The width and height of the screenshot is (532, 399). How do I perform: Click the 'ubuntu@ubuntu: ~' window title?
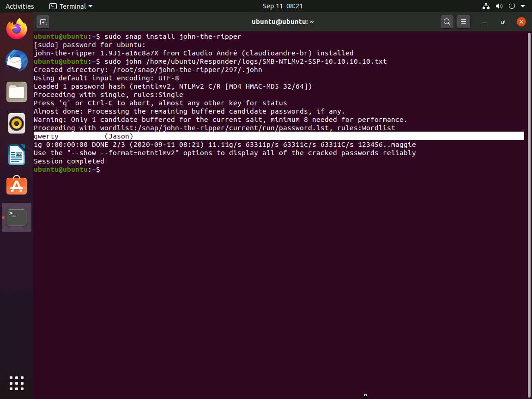tap(283, 22)
